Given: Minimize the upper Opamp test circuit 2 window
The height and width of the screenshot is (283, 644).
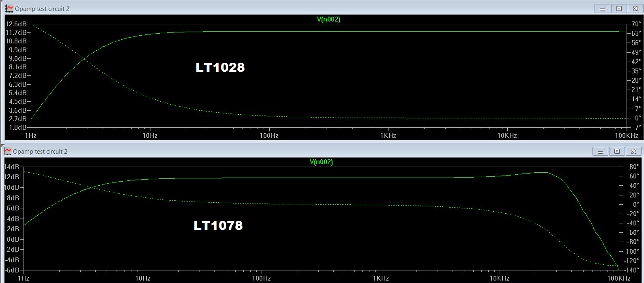Looking at the screenshot, I should [x=603, y=9].
